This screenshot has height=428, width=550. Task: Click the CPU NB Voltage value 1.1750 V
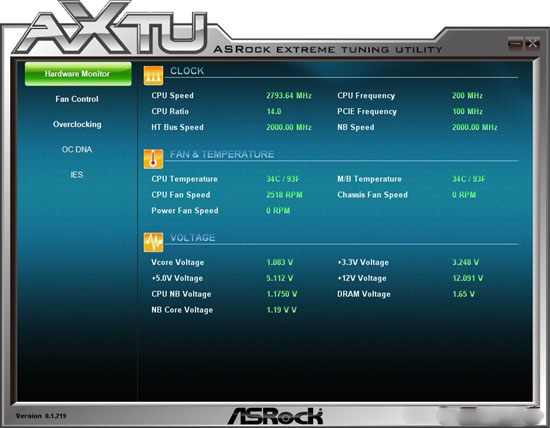(x=282, y=294)
